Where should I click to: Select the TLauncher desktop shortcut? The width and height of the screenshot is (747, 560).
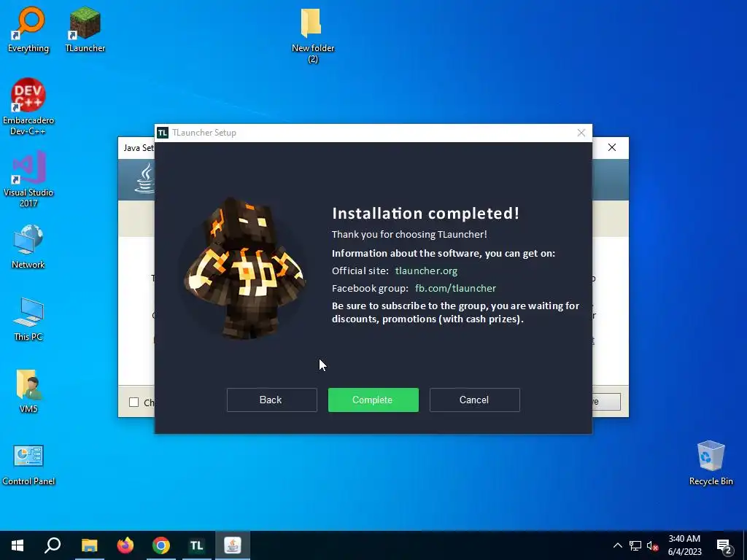click(x=85, y=29)
